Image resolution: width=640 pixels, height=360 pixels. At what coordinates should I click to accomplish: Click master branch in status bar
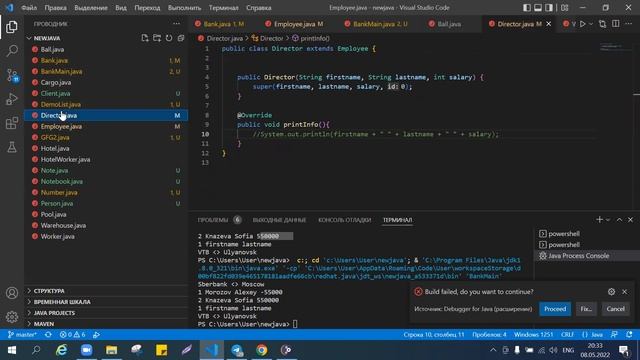(22, 335)
